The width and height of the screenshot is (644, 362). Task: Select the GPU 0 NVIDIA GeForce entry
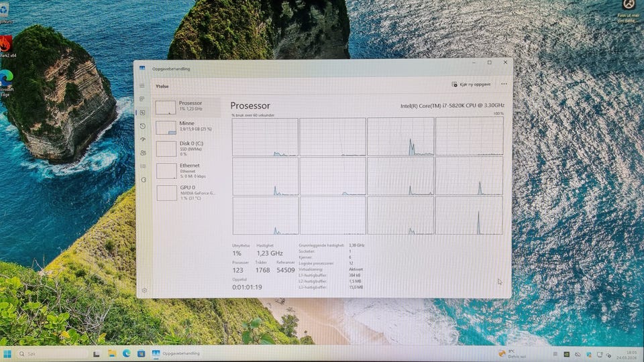click(x=187, y=192)
